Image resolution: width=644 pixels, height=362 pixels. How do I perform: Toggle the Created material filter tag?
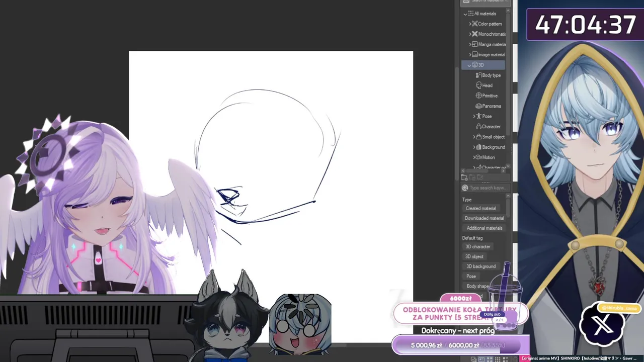pos(481,208)
